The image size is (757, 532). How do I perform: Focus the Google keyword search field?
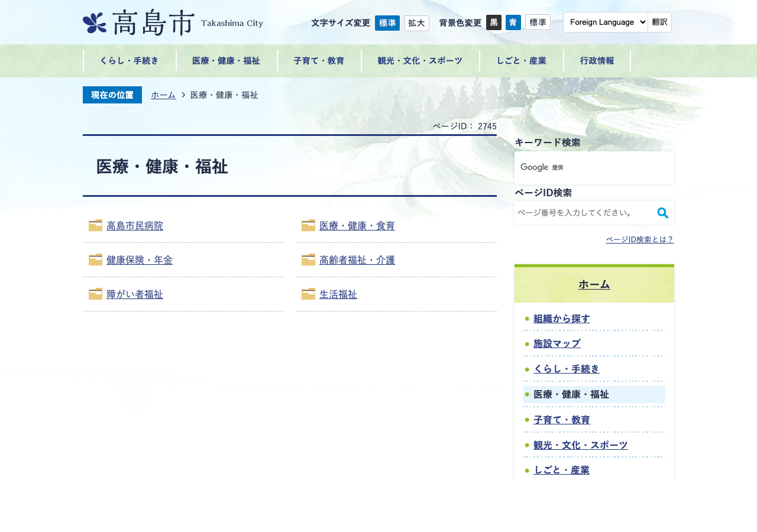point(594,168)
